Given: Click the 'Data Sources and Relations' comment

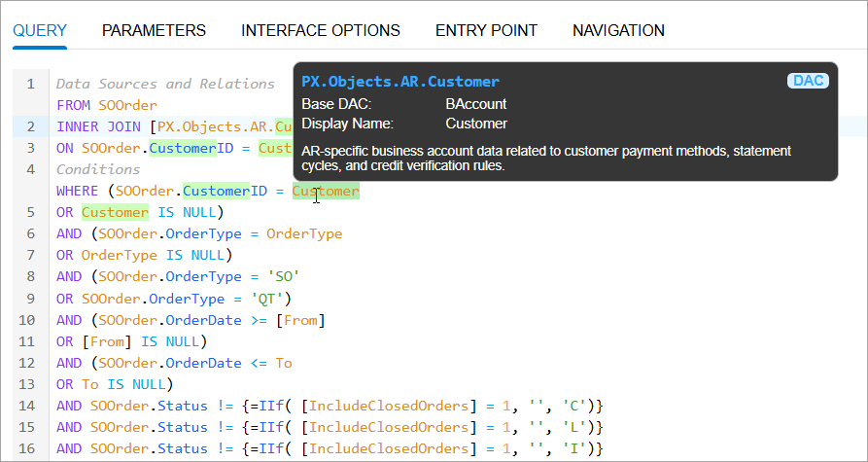Looking at the screenshot, I should (x=165, y=84).
